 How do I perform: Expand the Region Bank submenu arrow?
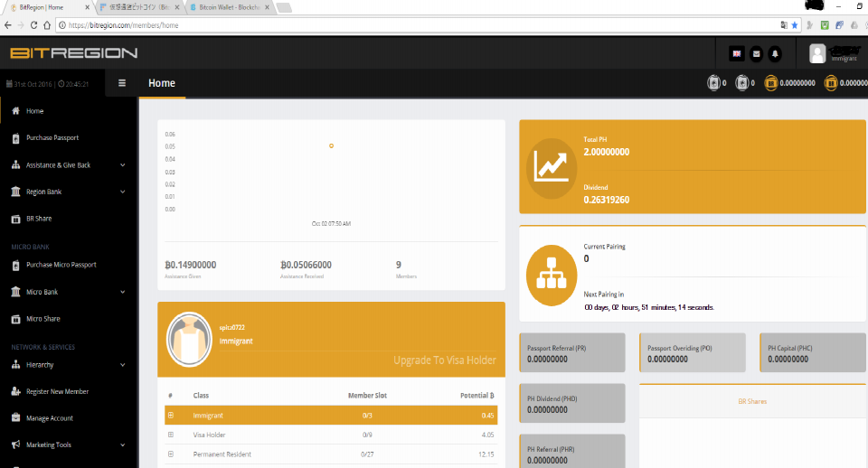point(122,192)
